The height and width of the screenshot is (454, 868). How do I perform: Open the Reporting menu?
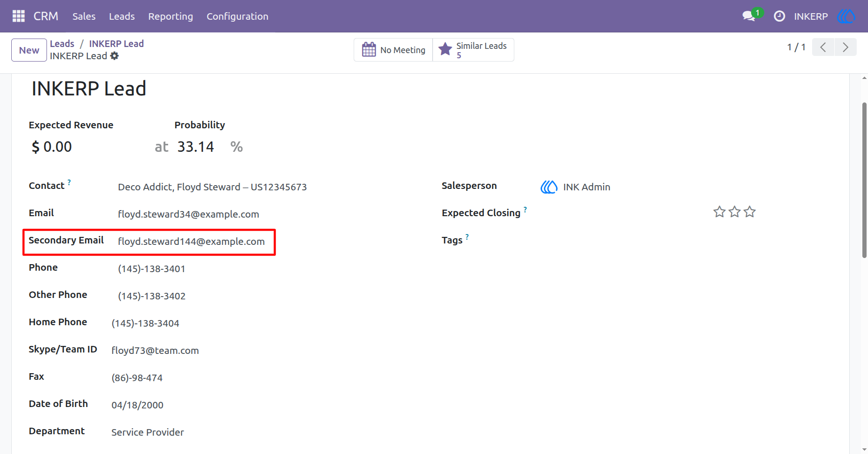point(170,16)
